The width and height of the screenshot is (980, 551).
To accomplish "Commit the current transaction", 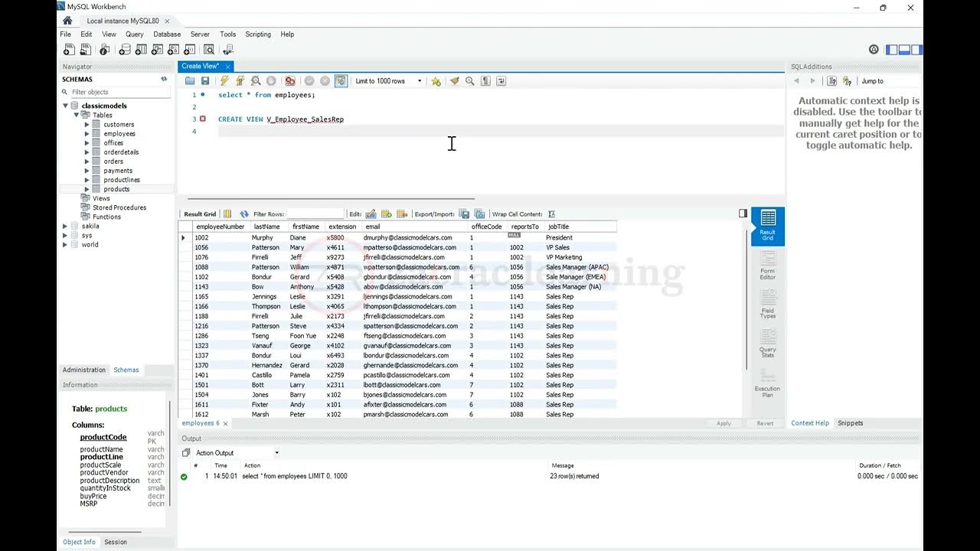I will tap(309, 81).
